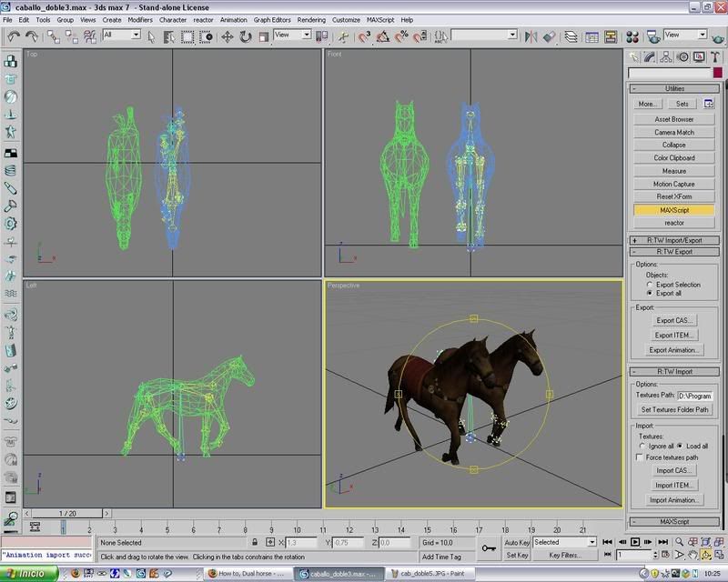Image resolution: width=728 pixels, height=582 pixels.
Task: Click the object color swatch in command panel
Action: (x=718, y=73)
